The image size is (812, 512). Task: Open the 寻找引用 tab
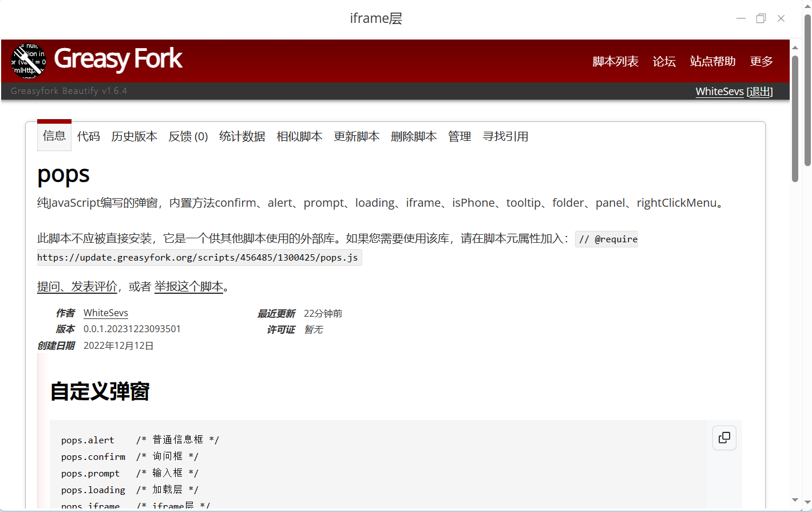[x=505, y=136]
